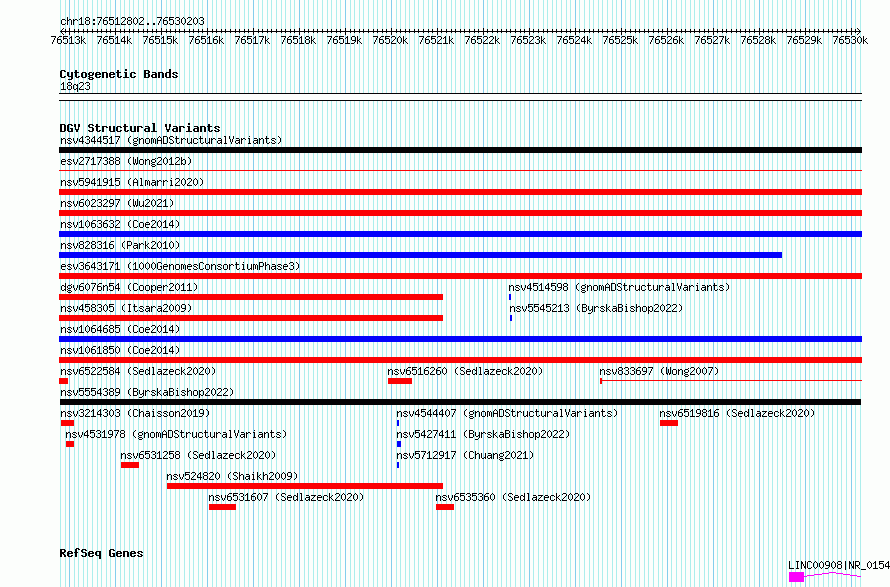Select nsv5545213 (ByrskaBishop2022) label
890x587 pixels.
pos(596,308)
